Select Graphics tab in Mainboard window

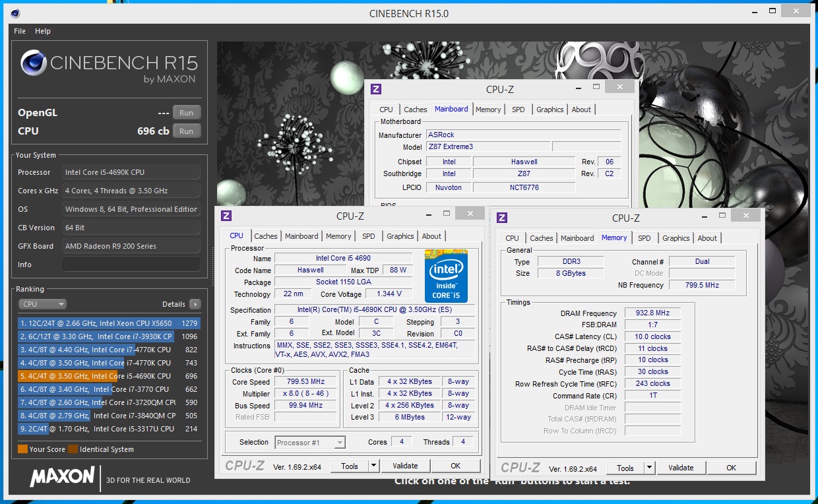pyautogui.click(x=550, y=110)
